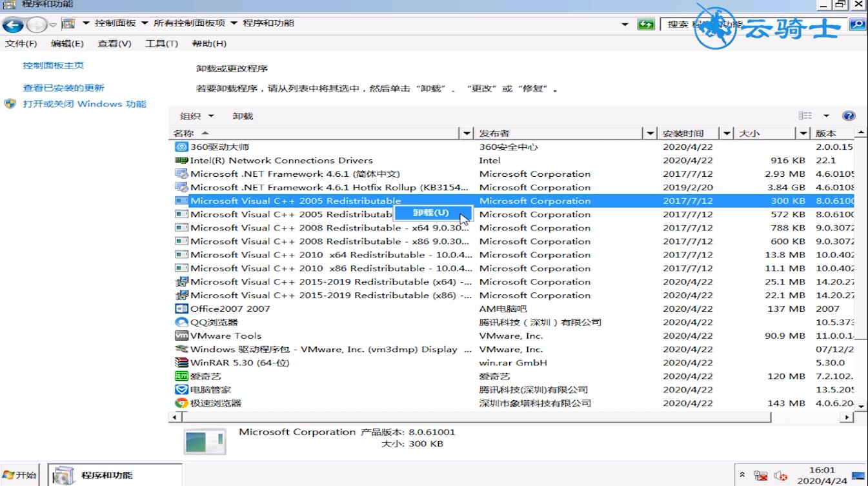Click the Visual C++ 2010 x86 Redistributable icon
The image size is (868, 486).
(181, 268)
